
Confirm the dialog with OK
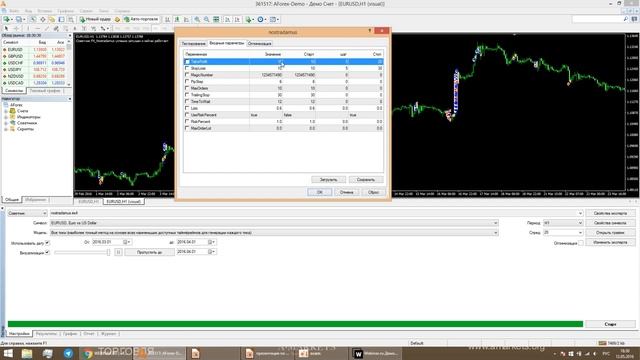click(x=320, y=192)
